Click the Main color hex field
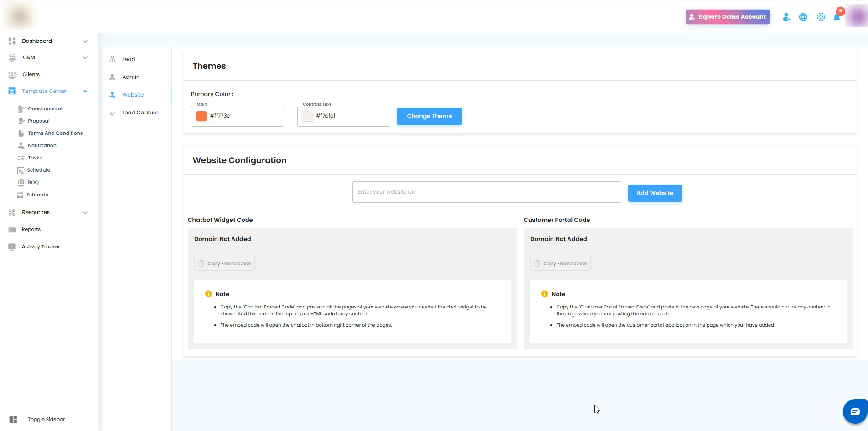The image size is (868, 431). tap(238, 116)
